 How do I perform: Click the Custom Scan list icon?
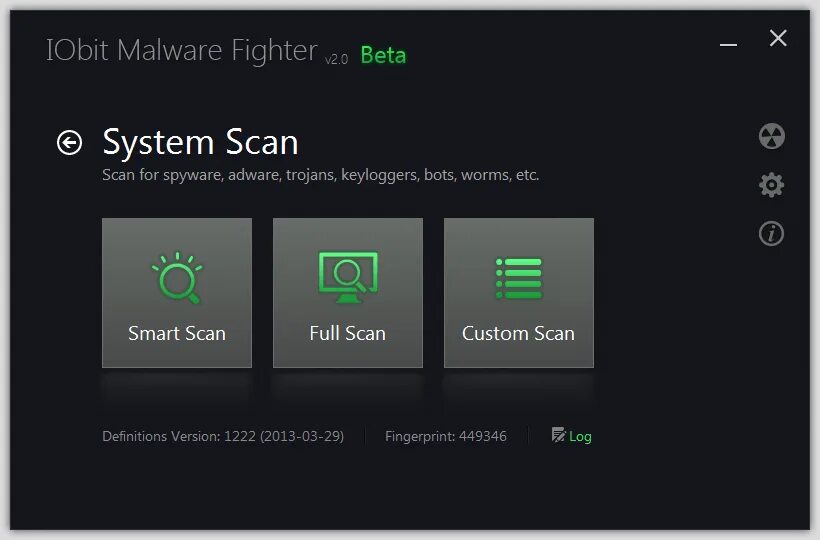coord(518,278)
